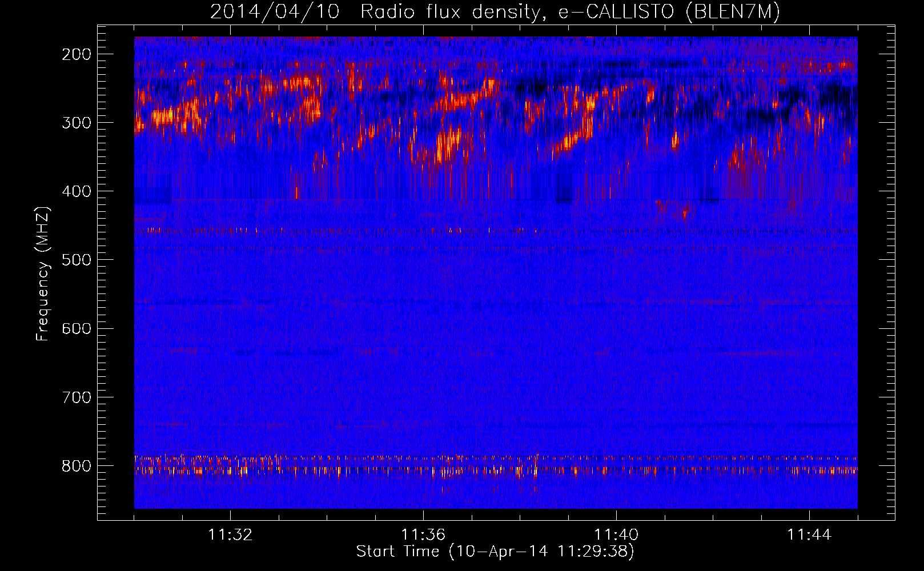Click the 11:40 time tick label
924x571 pixels.
(616, 535)
